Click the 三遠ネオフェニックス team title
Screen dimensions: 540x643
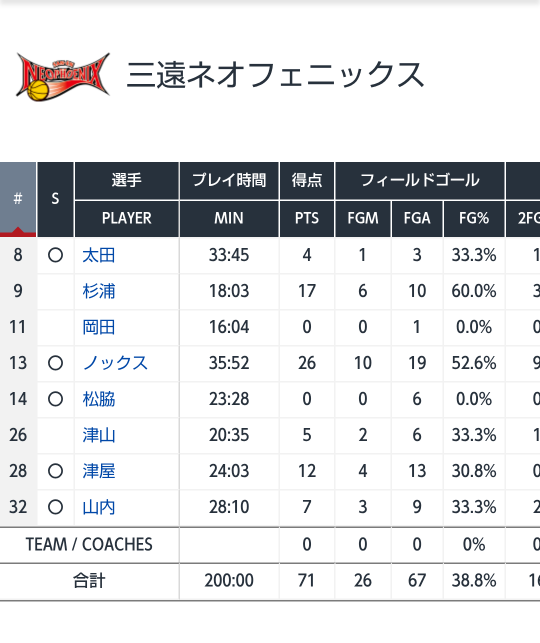pyautogui.click(x=275, y=75)
